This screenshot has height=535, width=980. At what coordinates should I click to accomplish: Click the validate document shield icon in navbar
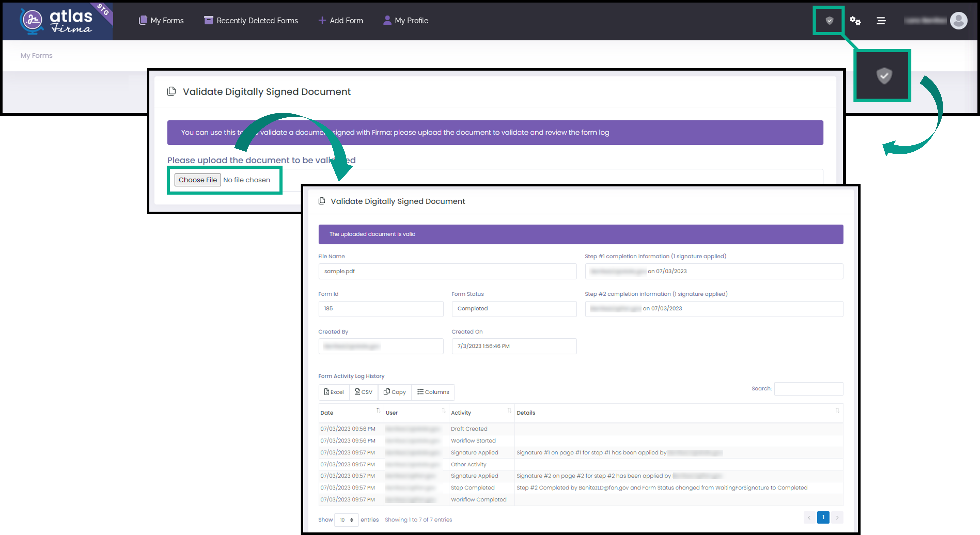[829, 21]
